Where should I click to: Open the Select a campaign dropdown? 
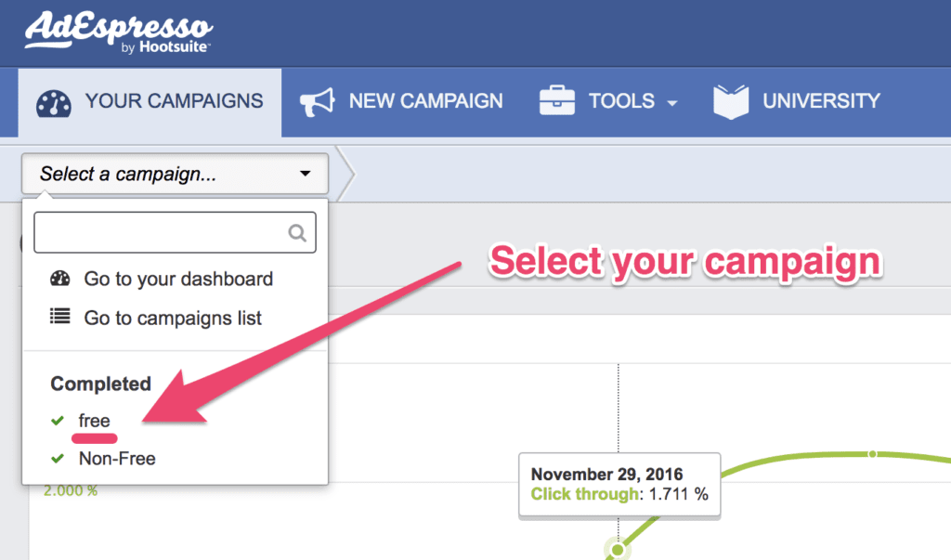175,174
